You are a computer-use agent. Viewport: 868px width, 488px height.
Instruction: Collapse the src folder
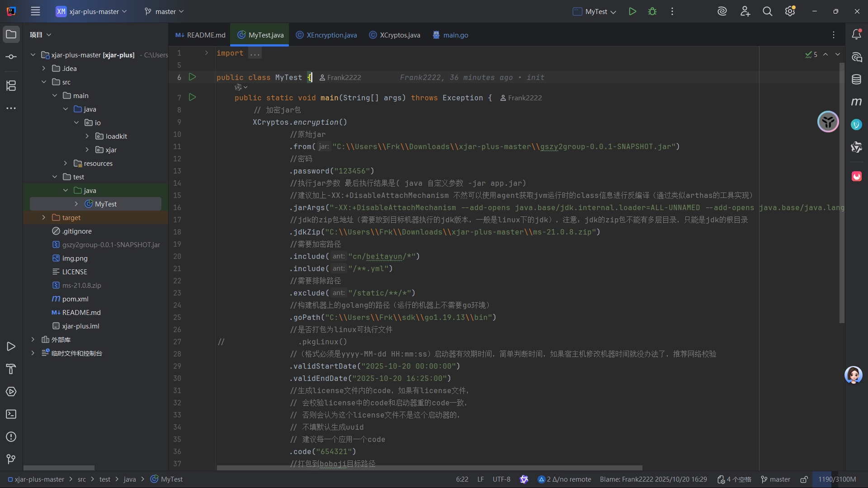[x=43, y=82]
